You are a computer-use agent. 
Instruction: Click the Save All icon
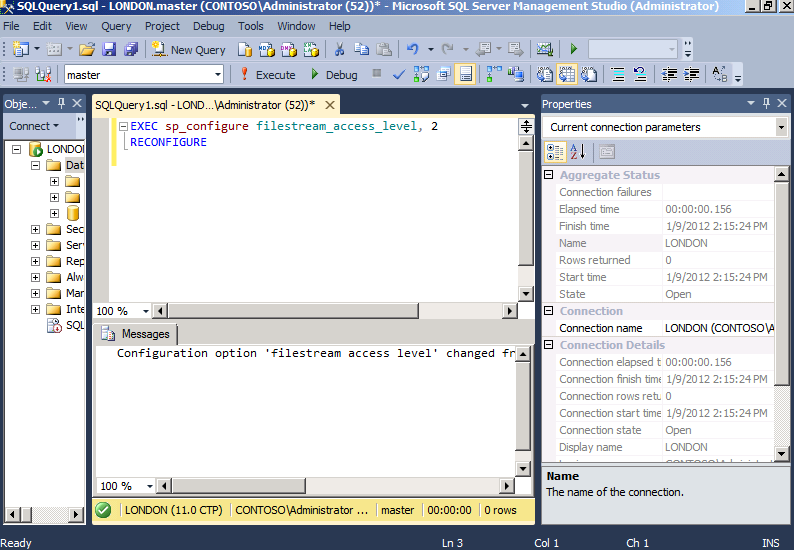(131, 49)
